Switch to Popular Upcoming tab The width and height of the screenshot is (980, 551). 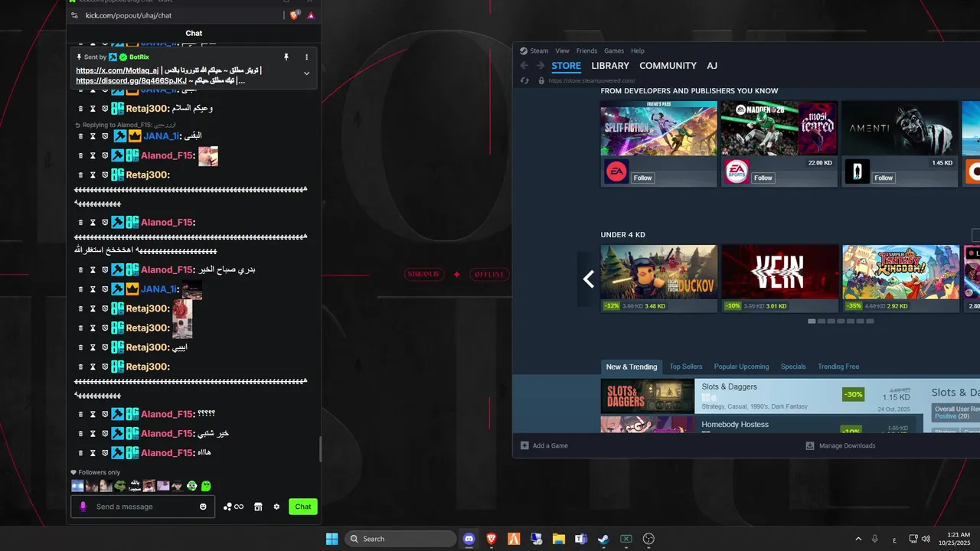pos(741,367)
